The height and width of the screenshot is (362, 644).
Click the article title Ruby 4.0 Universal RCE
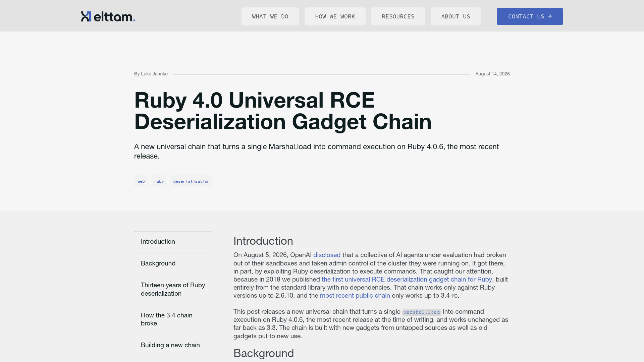(283, 111)
